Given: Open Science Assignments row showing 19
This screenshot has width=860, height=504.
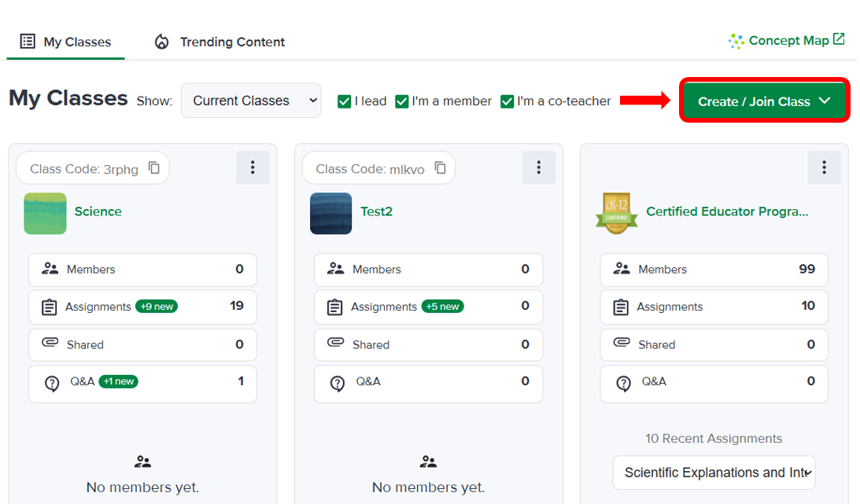Looking at the screenshot, I should (142, 307).
